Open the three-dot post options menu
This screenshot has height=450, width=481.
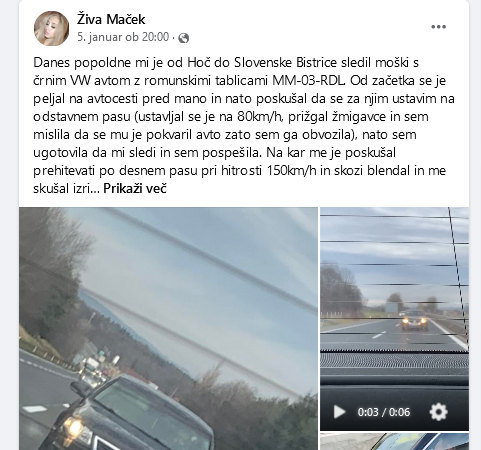pyautogui.click(x=438, y=27)
